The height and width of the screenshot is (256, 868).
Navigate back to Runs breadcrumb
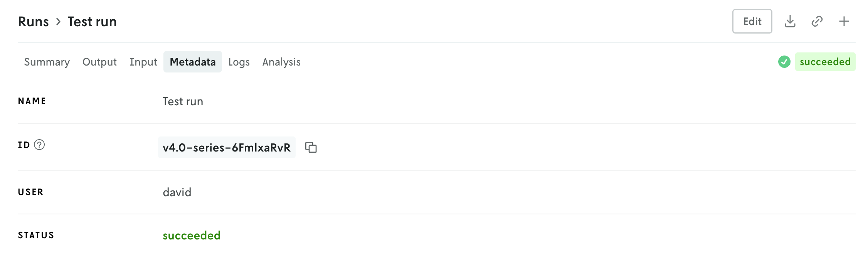[34, 22]
